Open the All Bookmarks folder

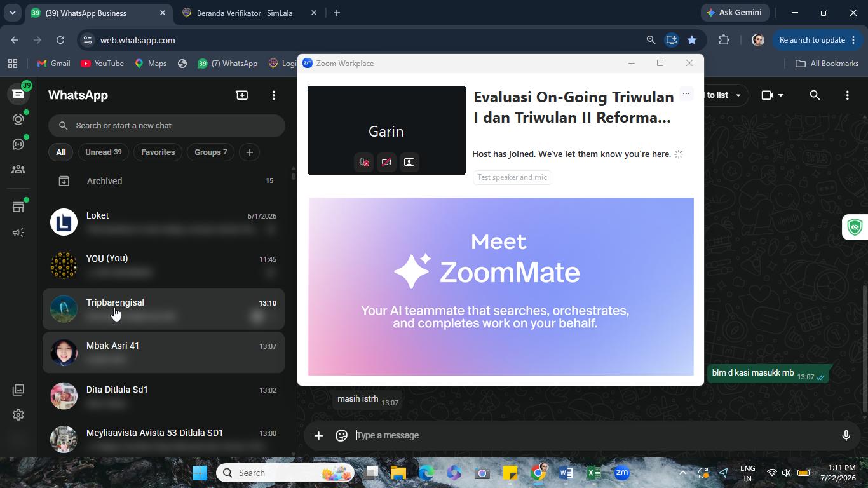[x=827, y=64]
